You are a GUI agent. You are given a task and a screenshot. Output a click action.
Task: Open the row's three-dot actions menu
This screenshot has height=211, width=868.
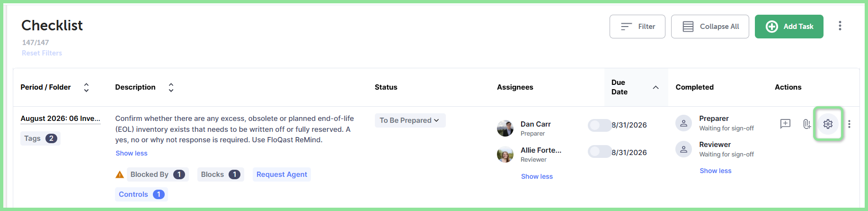pyautogui.click(x=849, y=124)
